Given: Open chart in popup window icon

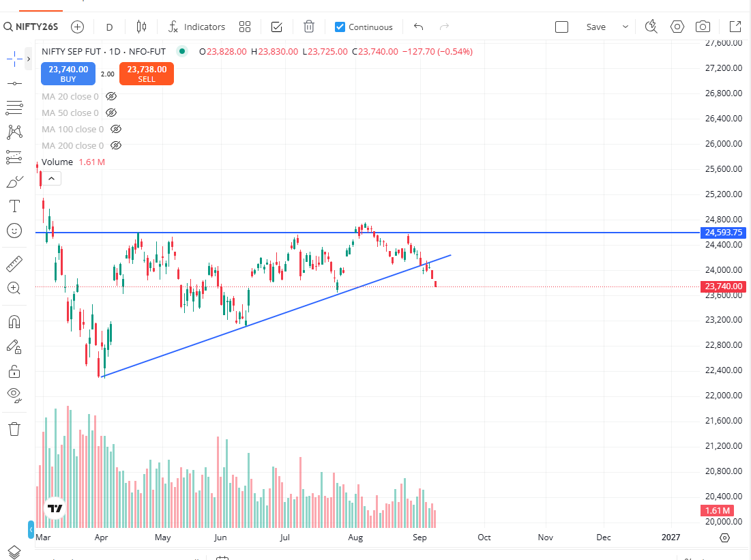Looking at the screenshot, I should 735,27.
